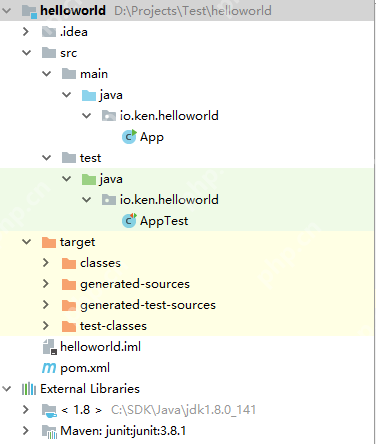This screenshot has width=376, height=444.
Task: Select the src row label
Action: 69,53
